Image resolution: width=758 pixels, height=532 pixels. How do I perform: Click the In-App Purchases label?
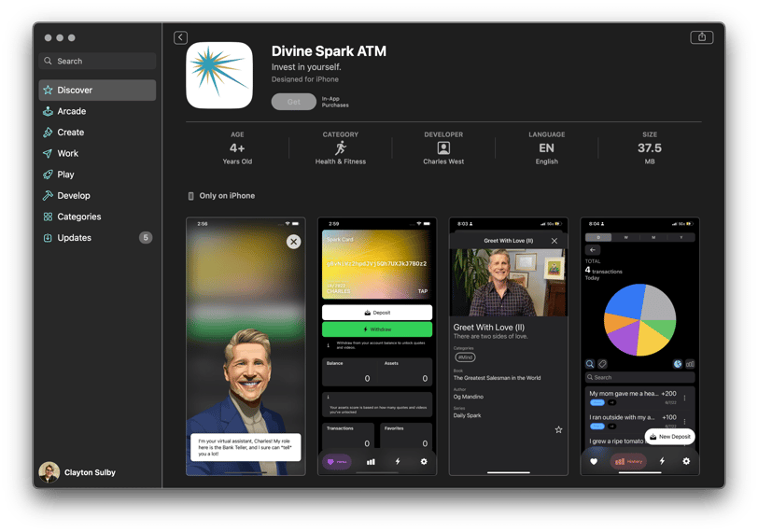tap(335, 102)
